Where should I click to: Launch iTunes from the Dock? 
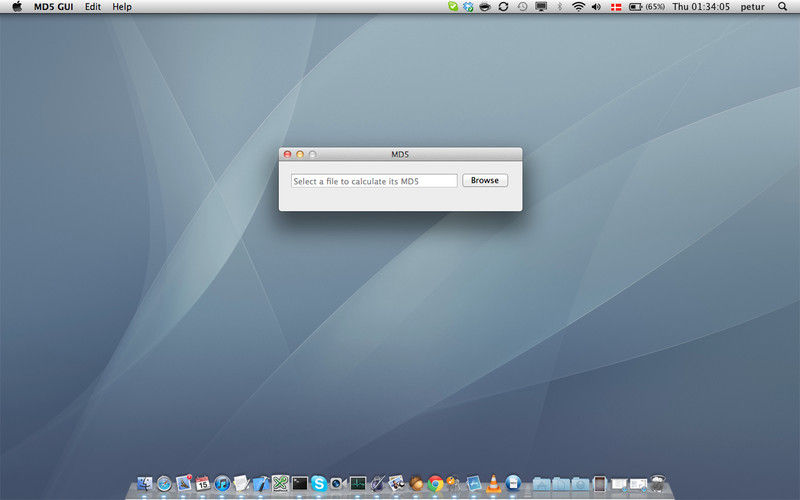pos(222,483)
